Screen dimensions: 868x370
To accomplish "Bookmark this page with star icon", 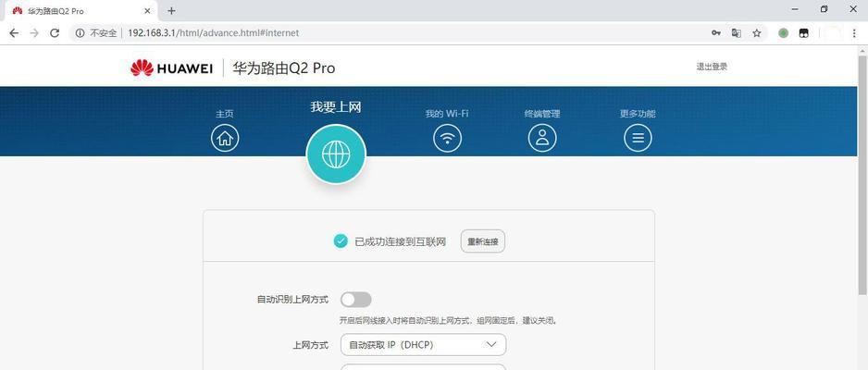I will 757,33.
